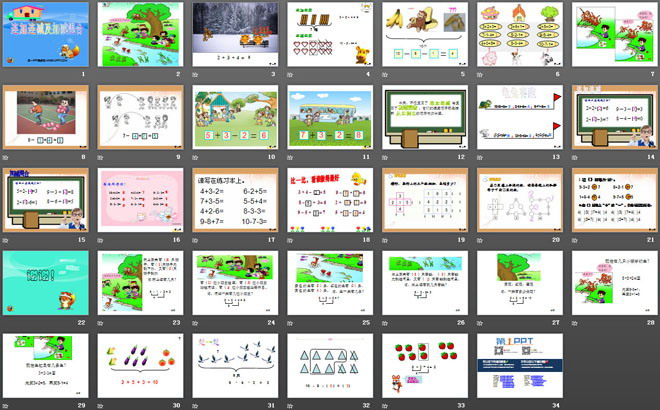Preview transition star below slide 24

(195, 323)
